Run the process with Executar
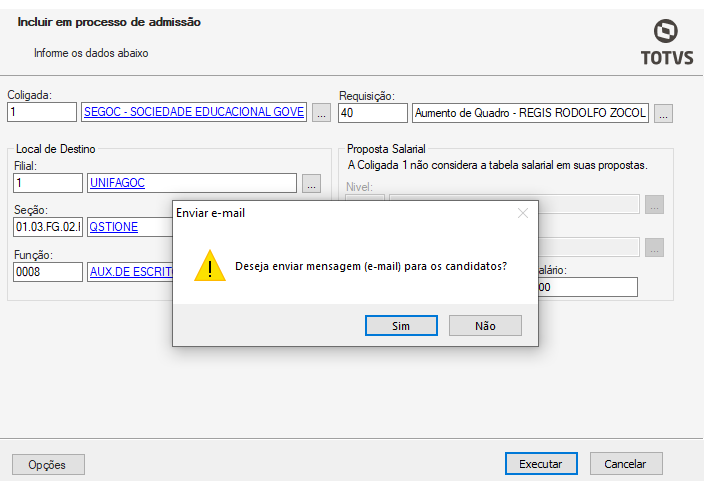 click(x=540, y=464)
